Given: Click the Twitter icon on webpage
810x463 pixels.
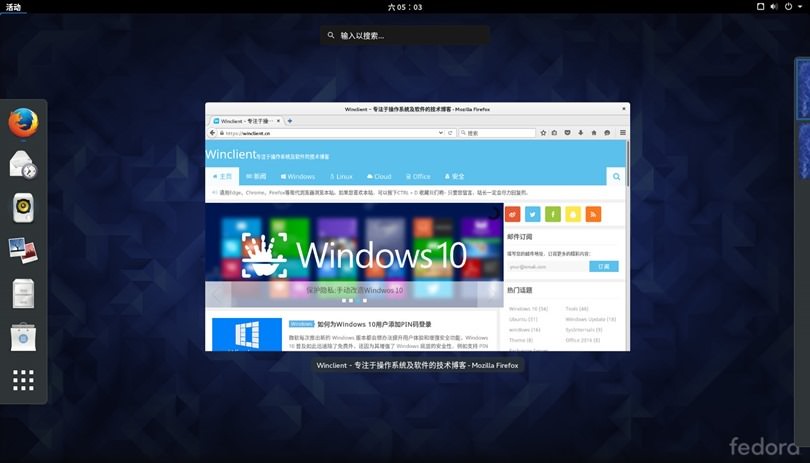Looking at the screenshot, I should pyautogui.click(x=533, y=214).
